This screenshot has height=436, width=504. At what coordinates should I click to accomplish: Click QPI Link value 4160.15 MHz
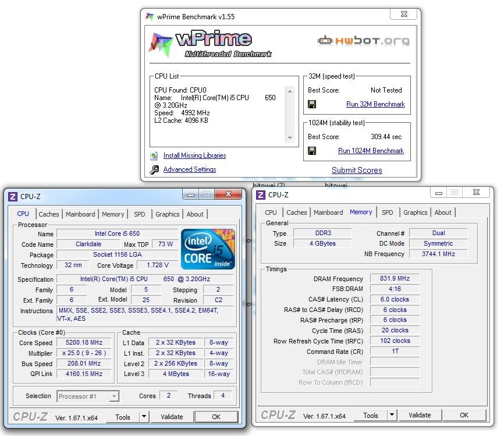coord(84,374)
